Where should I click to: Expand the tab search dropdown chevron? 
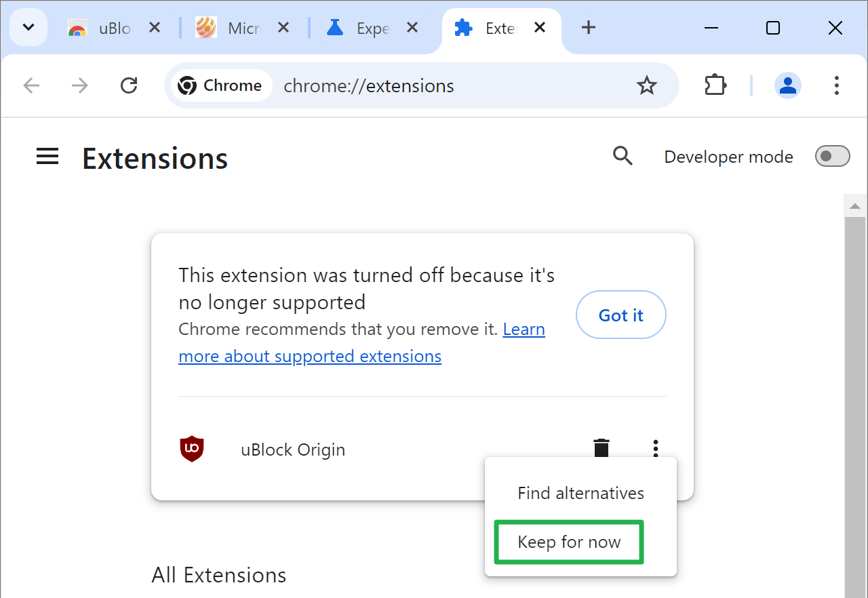click(x=28, y=28)
